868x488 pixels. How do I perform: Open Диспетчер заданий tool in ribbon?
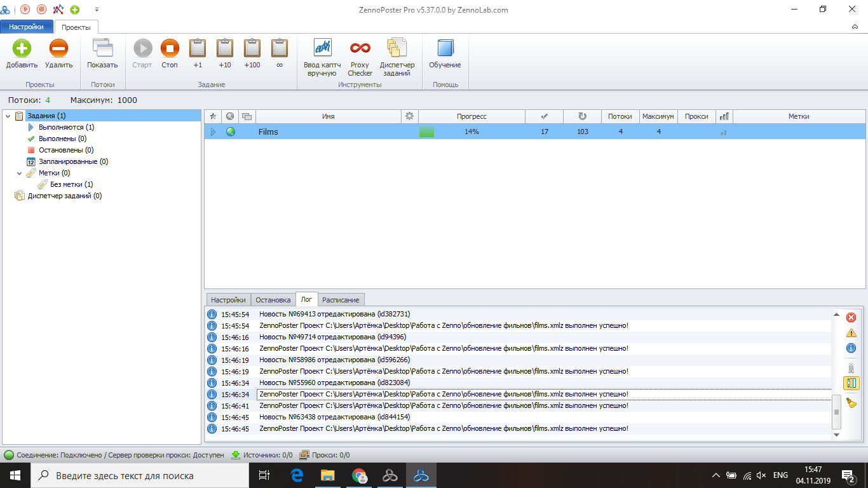[x=397, y=57]
